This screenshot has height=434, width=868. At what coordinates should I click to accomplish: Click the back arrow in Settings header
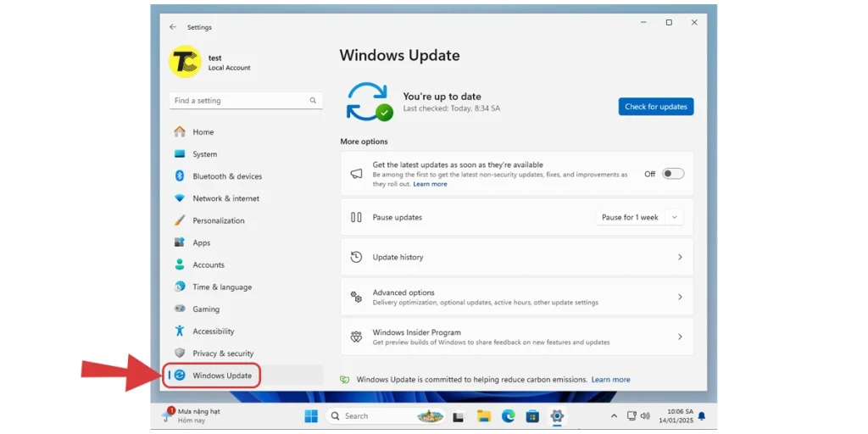coord(173,27)
